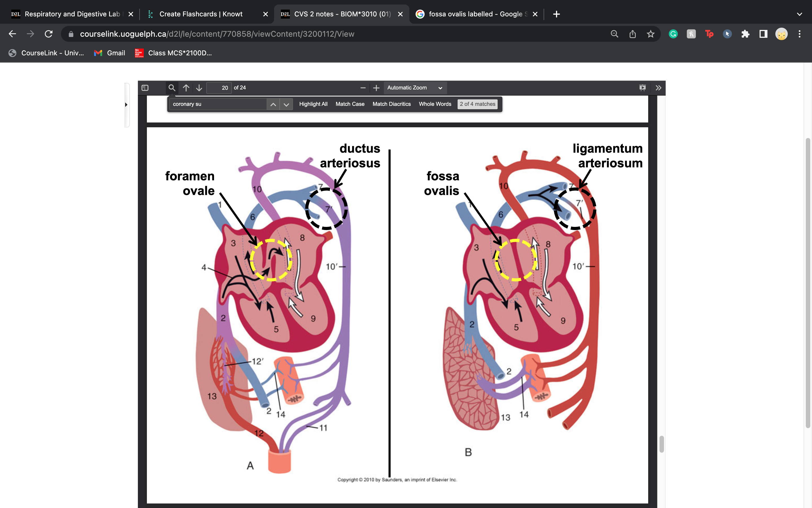Image resolution: width=812 pixels, height=508 pixels.
Task: Open the PDF tools double-chevron menu
Action: (658, 88)
